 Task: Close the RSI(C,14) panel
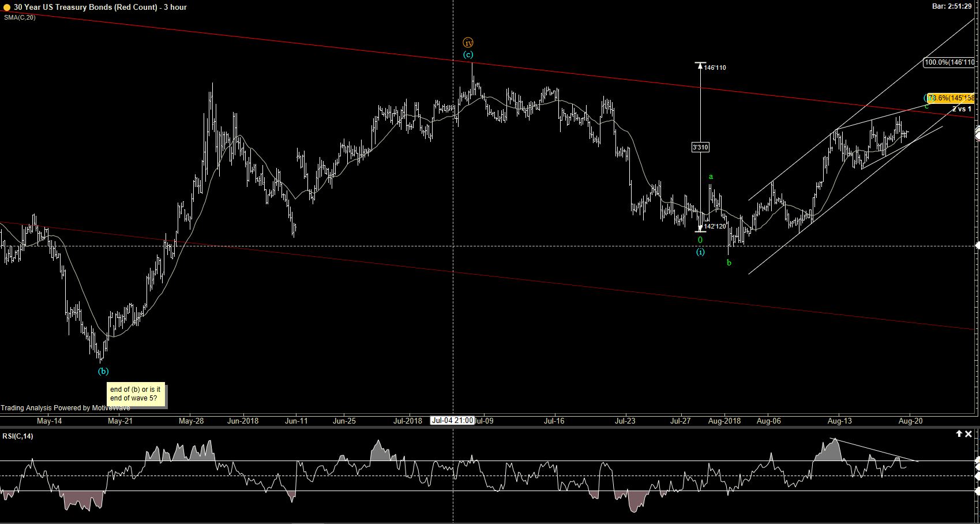[x=968, y=434]
